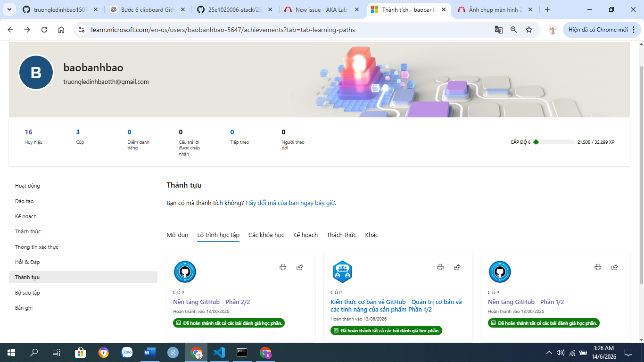The height and width of the screenshot is (362, 644).
Task: Go forward in browser history
Action: pyautogui.click(x=27, y=30)
